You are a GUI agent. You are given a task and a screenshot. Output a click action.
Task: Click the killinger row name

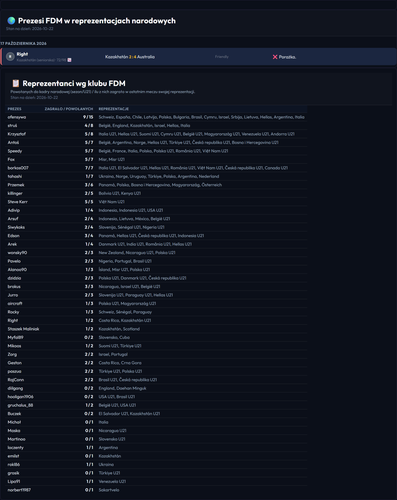15,193
